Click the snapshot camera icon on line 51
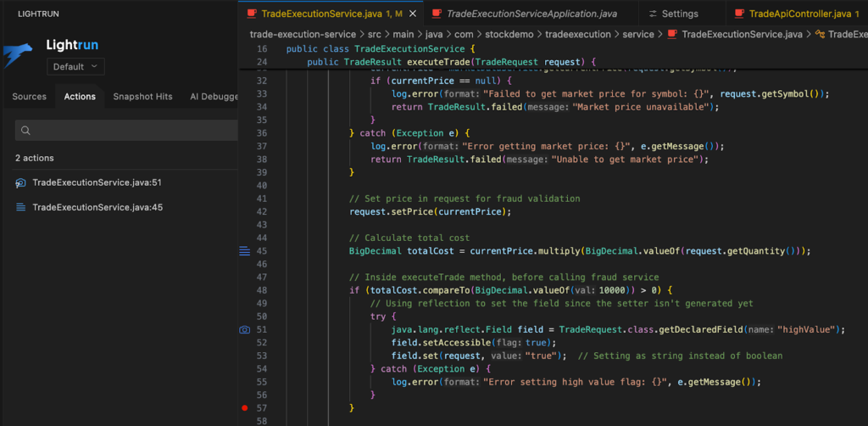Screen dimensions: 868x426 (x=245, y=329)
